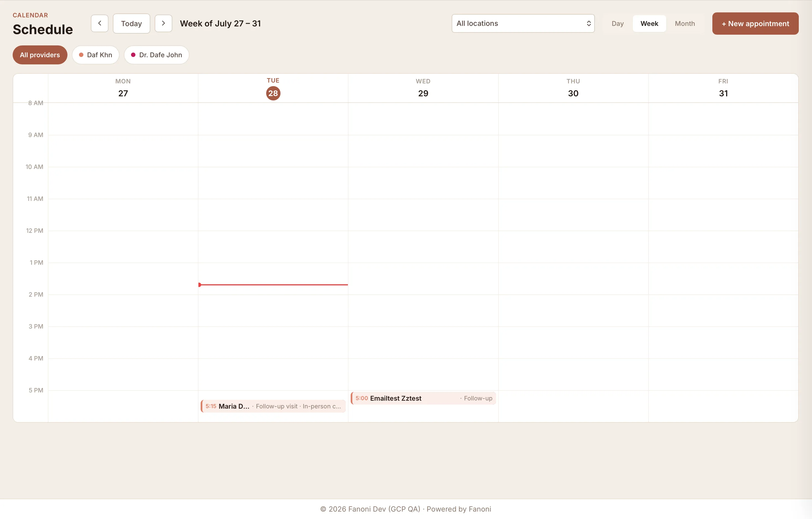Click the 9 AM time label
This screenshot has width=812, height=519.
tap(36, 135)
